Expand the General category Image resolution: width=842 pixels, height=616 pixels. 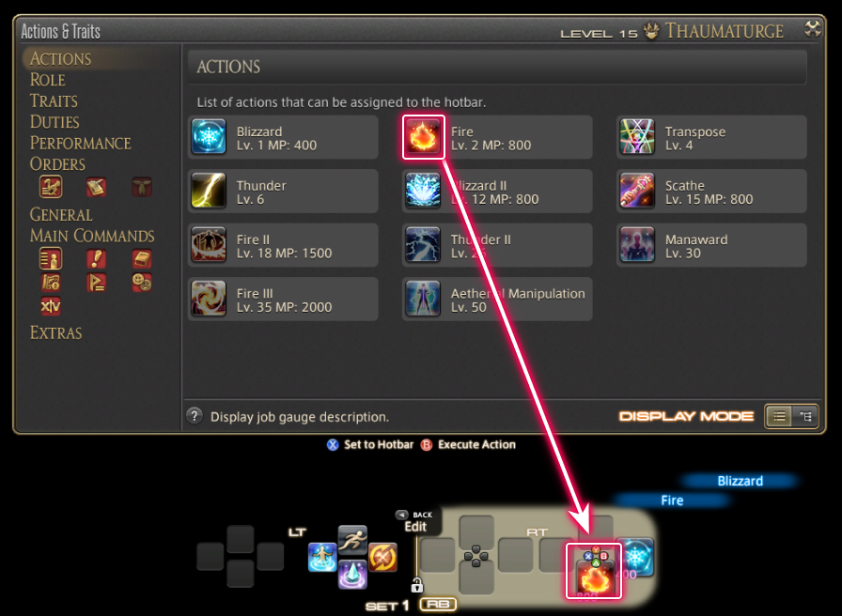(61, 215)
